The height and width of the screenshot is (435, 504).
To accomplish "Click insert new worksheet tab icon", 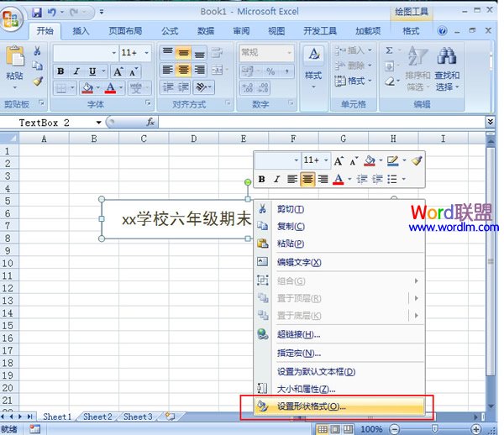I will coord(170,417).
